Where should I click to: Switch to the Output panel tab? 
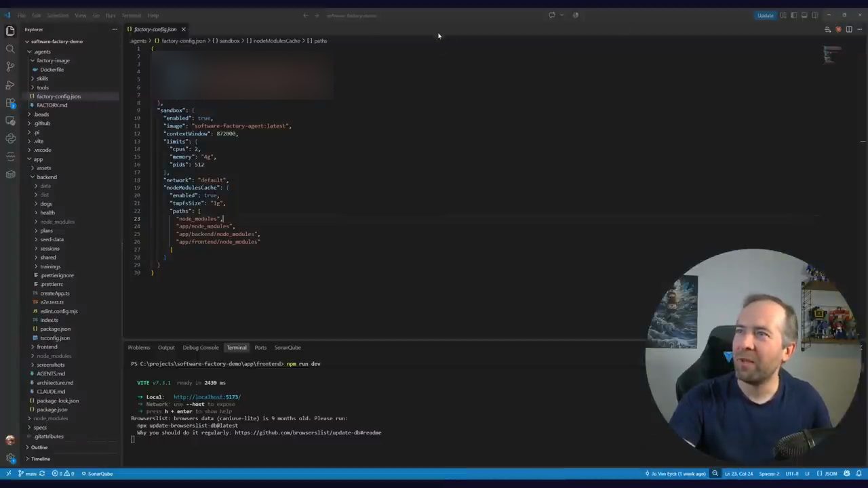pyautogui.click(x=166, y=347)
